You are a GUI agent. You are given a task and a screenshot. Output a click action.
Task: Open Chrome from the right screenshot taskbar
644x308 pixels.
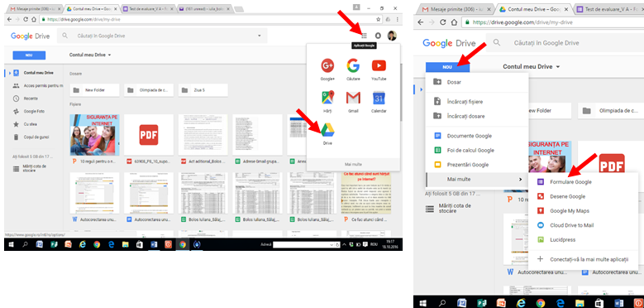(x=541, y=303)
